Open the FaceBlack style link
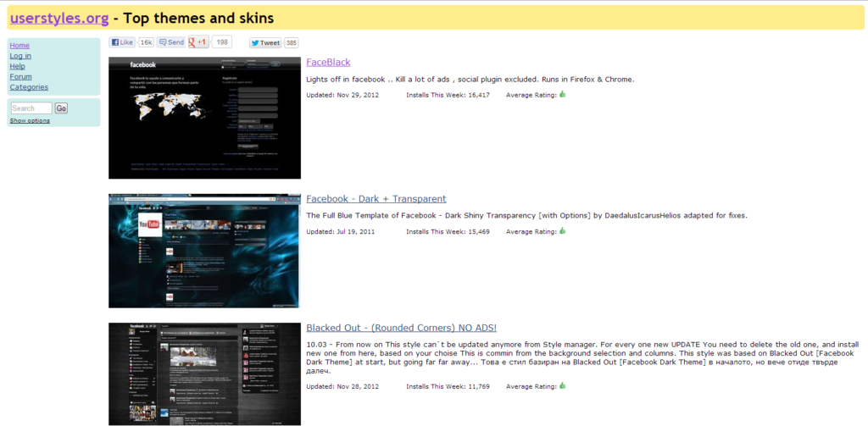Viewport: 868px width, 426px height. 328,62
